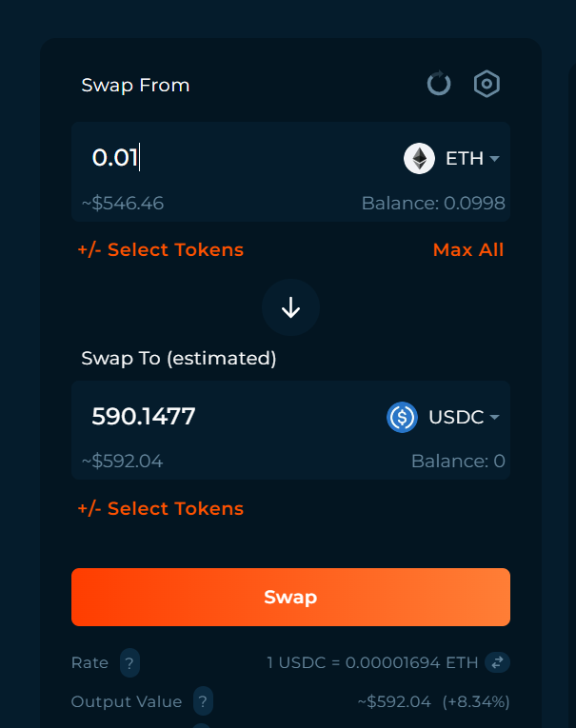Flip tokens with the down arrow
This screenshot has width=576, height=728.
click(290, 307)
